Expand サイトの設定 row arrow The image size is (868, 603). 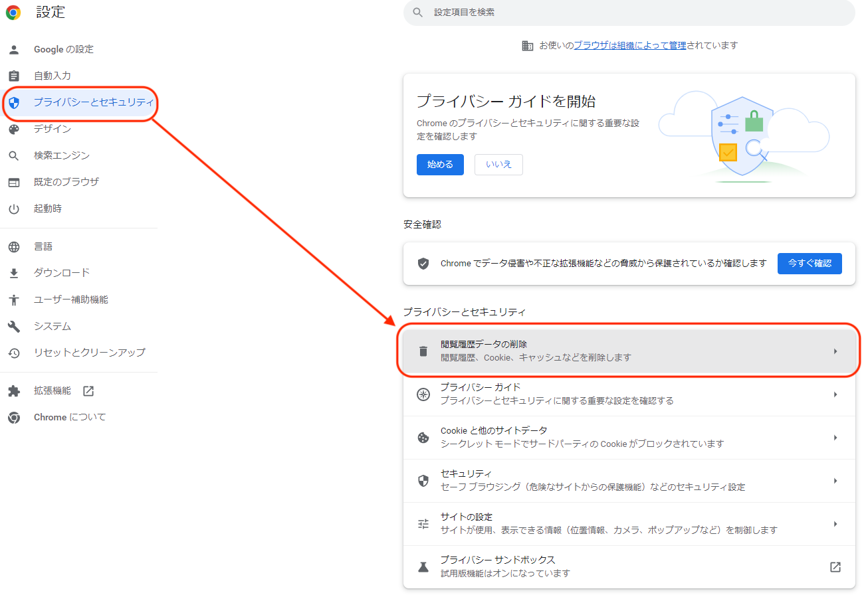pos(835,524)
